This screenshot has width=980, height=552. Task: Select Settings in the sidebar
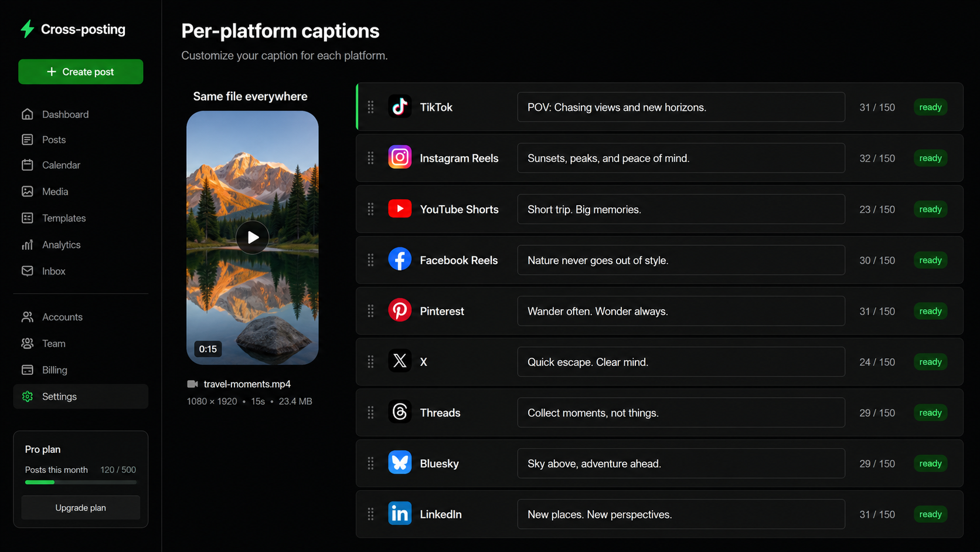pyautogui.click(x=81, y=397)
